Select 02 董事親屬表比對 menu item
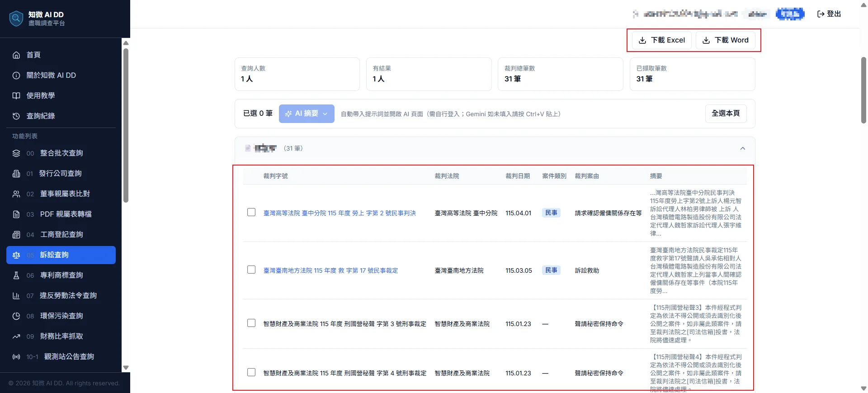 [61, 194]
